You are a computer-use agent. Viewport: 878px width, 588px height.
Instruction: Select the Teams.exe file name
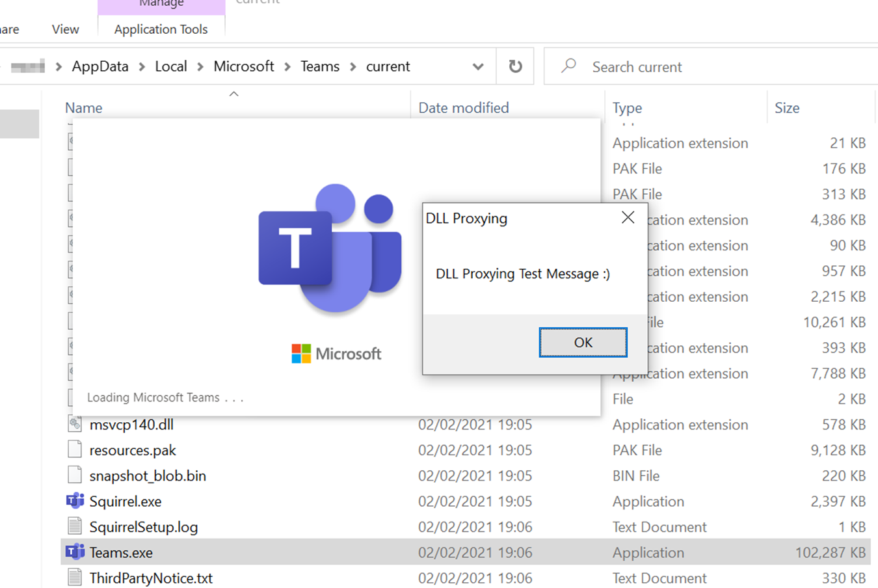pos(121,553)
